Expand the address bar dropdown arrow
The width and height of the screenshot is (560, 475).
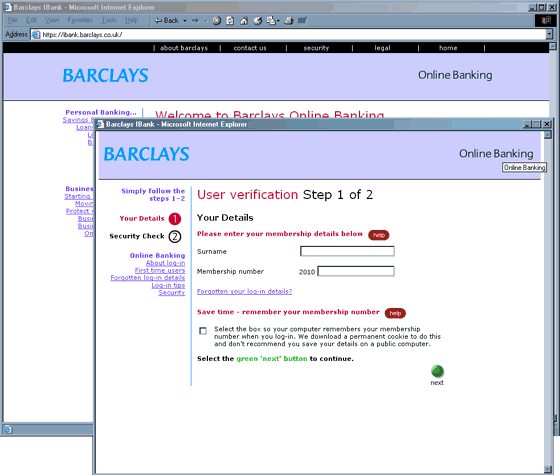pos(549,34)
